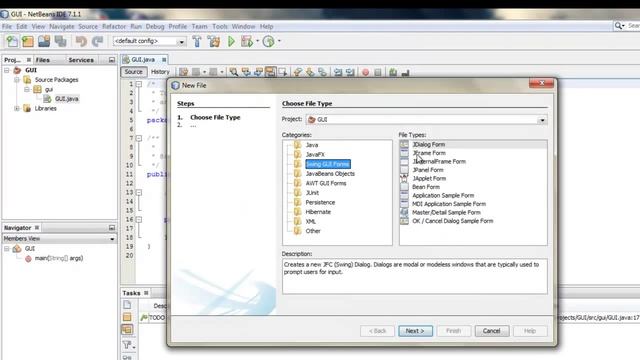This screenshot has height=360, width=640.
Task: Close the New File dialog
Action: tap(541, 83)
